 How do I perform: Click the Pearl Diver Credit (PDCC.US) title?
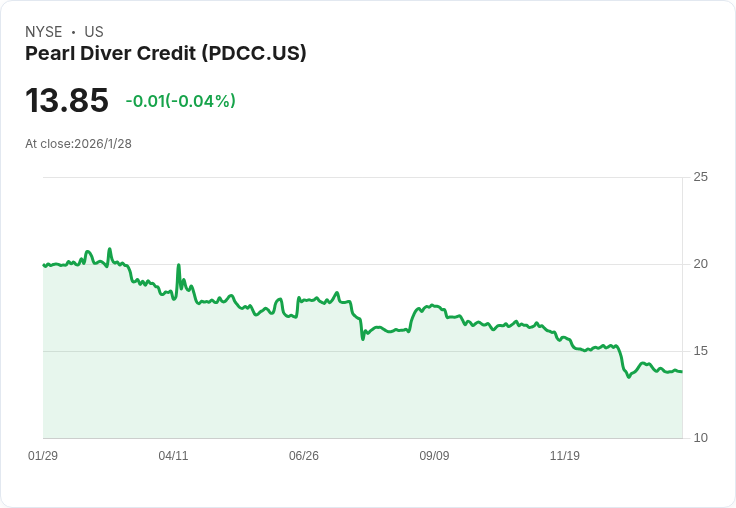pos(165,53)
